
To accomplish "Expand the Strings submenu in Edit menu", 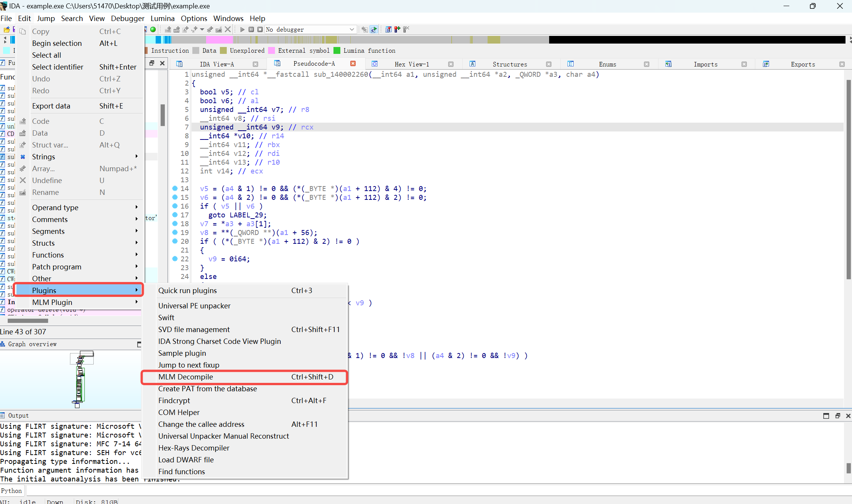I will click(x=80, y=157).
